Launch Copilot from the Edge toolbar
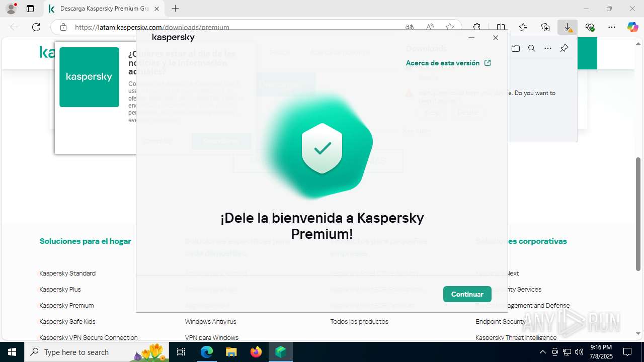Screen dimensions: 644x362 pyautogui.click(x=632, y=27)
